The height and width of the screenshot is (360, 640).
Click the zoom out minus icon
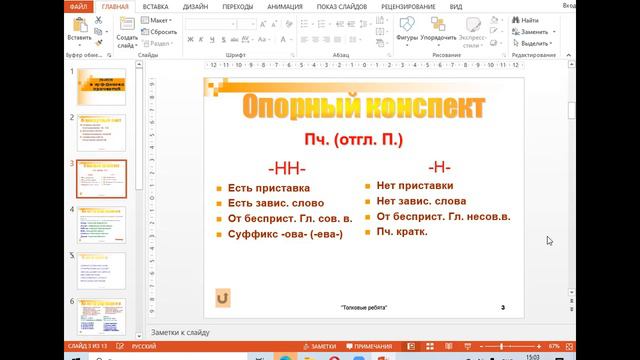[482, 346]
